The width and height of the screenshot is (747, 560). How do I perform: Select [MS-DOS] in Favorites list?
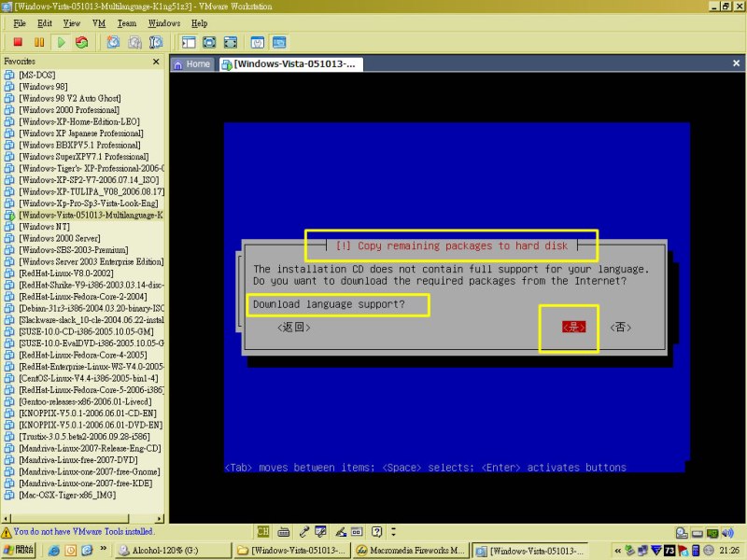(36, 75)
